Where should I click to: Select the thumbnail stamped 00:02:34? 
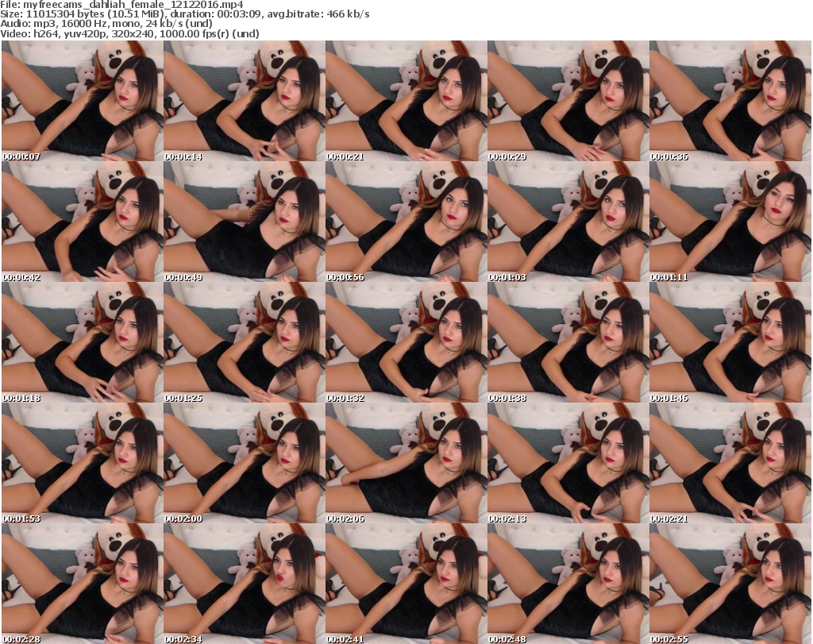(x=245, y=584)
